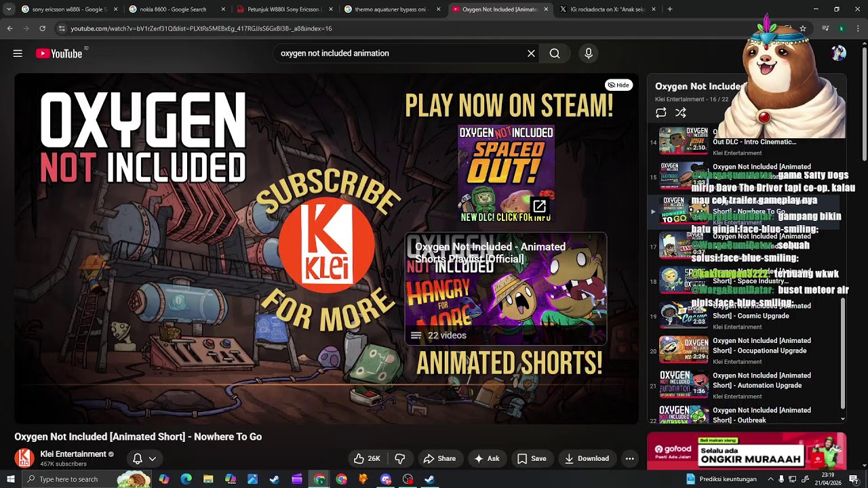View site information icon beside URL
Viewport: 868px width, 488px height.
coord(62,28)
